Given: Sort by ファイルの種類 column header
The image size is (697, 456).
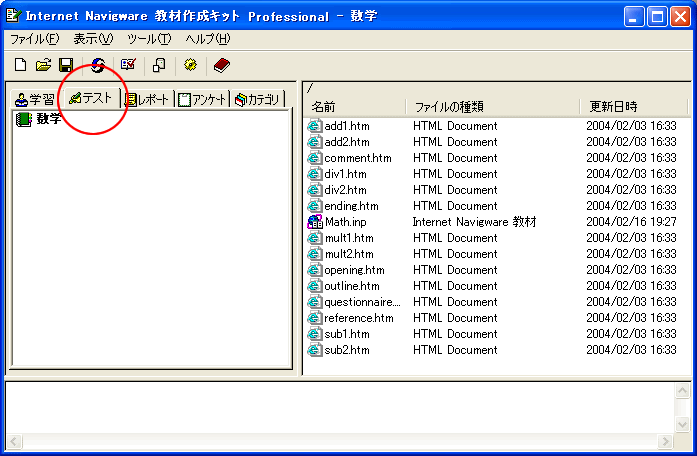Looking at the screenshot, I should tap(493, 107).
